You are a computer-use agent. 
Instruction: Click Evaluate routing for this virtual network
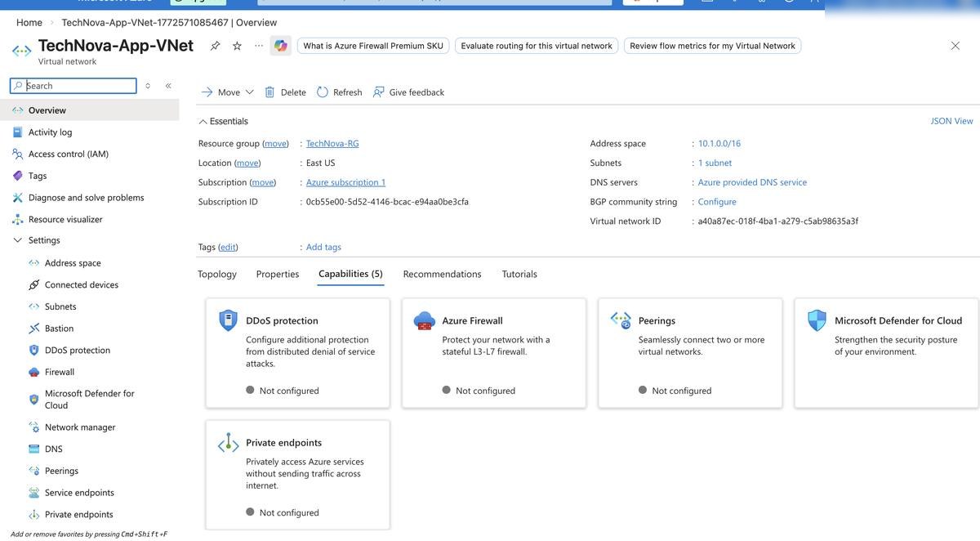(537, 46)
